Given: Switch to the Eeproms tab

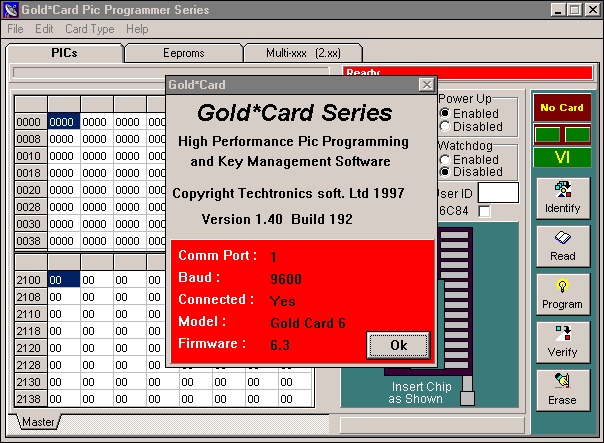Looking at the screenshot, I should click(184, 53).
